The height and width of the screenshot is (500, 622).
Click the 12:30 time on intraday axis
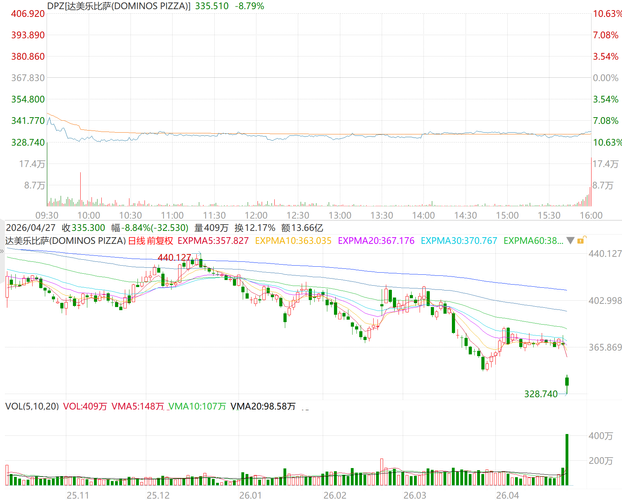tap(298, 215)
